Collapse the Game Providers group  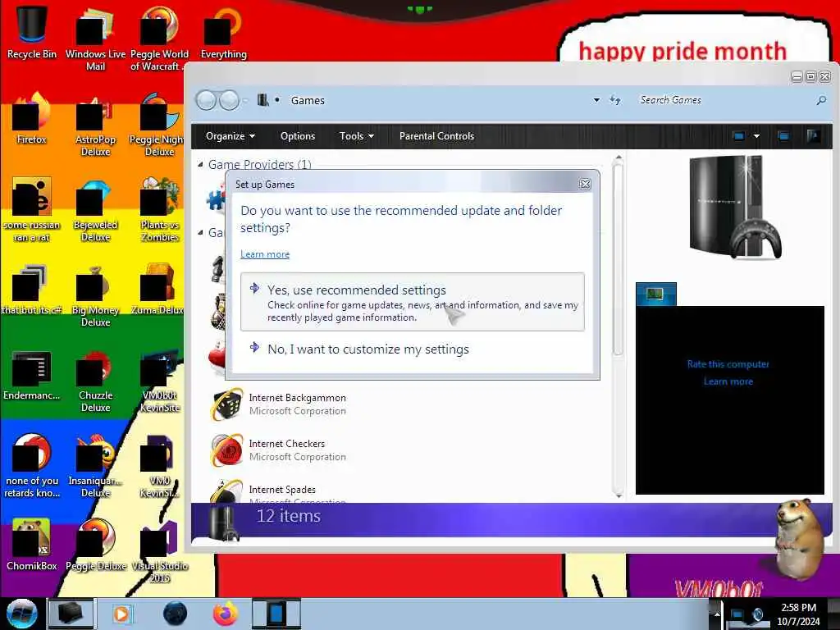pyautogui.click(x=200, y=164)
